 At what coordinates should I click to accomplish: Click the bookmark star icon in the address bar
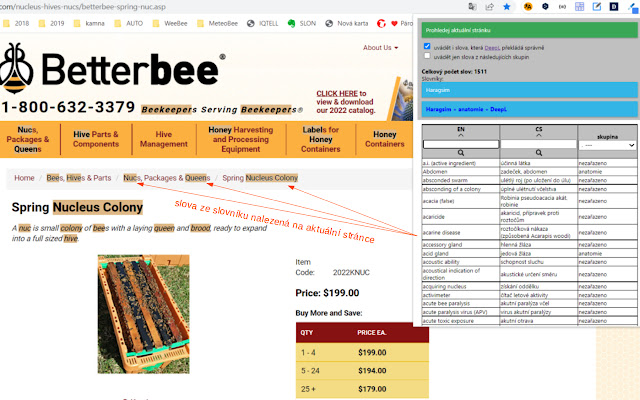coord(507,6)
